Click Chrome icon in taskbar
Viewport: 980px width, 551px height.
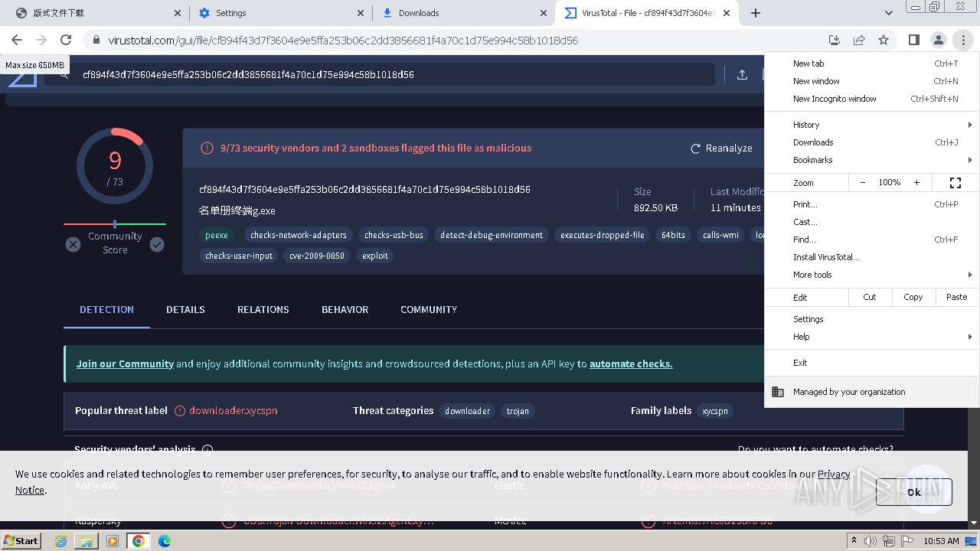tap(139, 541)
